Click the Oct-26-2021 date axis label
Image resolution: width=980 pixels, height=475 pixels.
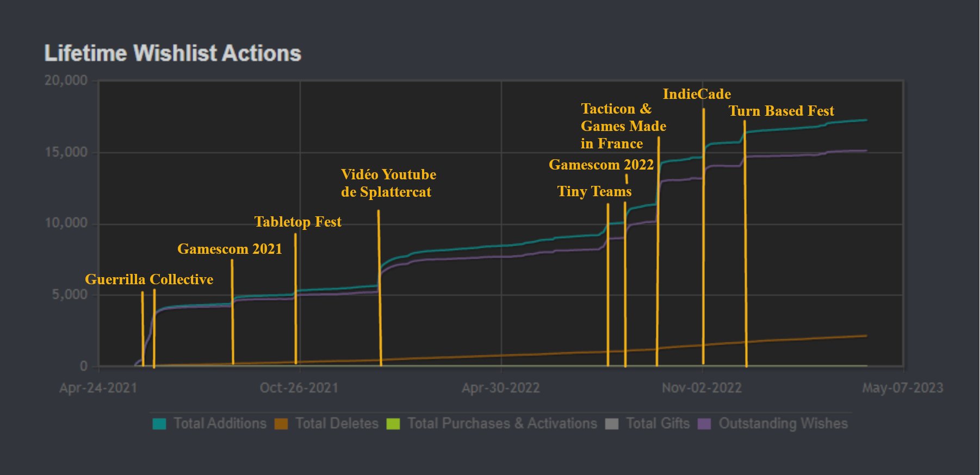click(x=299, y=388)
